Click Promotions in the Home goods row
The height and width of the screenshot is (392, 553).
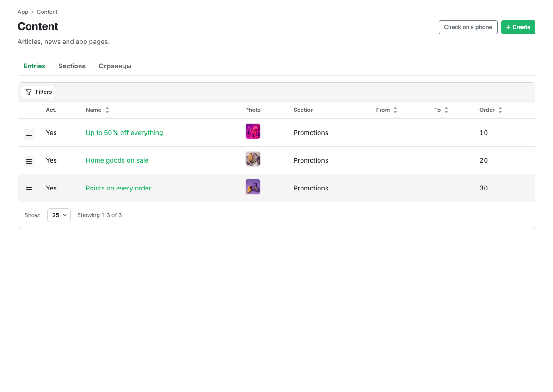coord(311,160)
